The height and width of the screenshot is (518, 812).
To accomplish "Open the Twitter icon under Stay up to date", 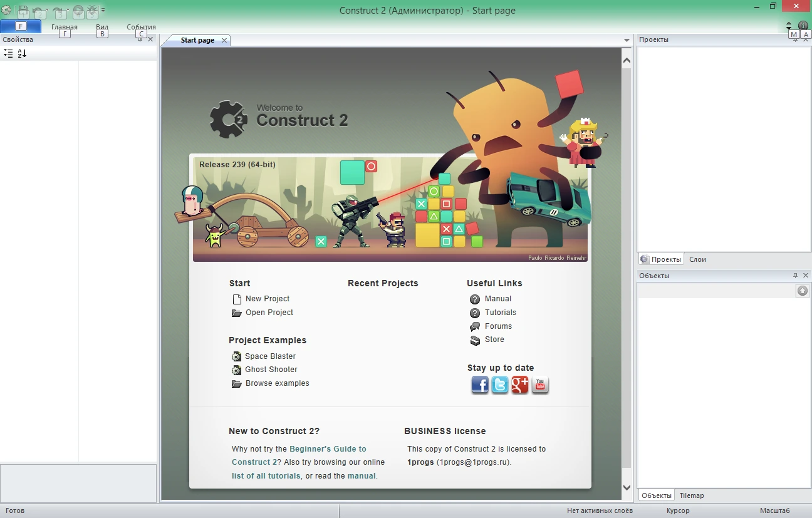I will pyautogui.click(x=500, y=385).
